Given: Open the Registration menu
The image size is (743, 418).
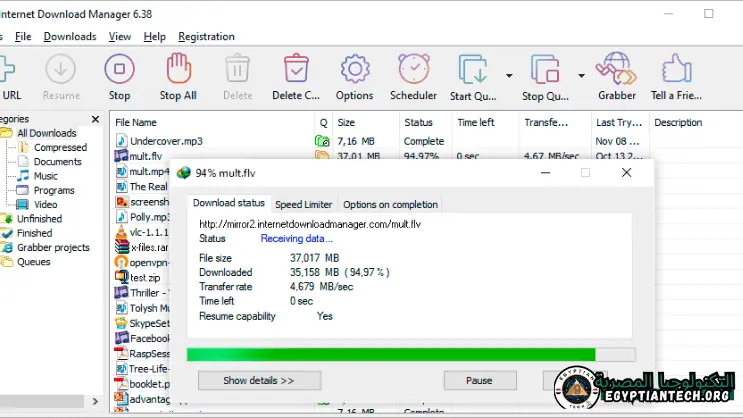Looking at the screenshot, I should tap(206, 36).
